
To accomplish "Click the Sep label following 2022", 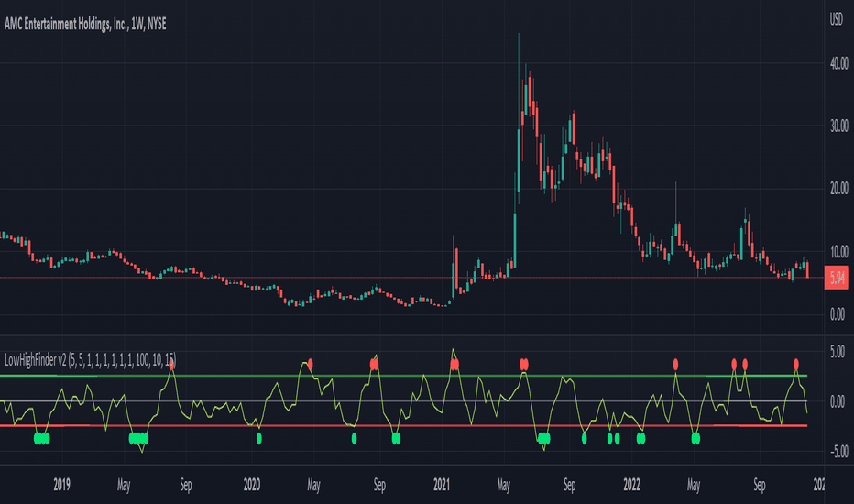I will pyautogui.click(x=760, y=485).
